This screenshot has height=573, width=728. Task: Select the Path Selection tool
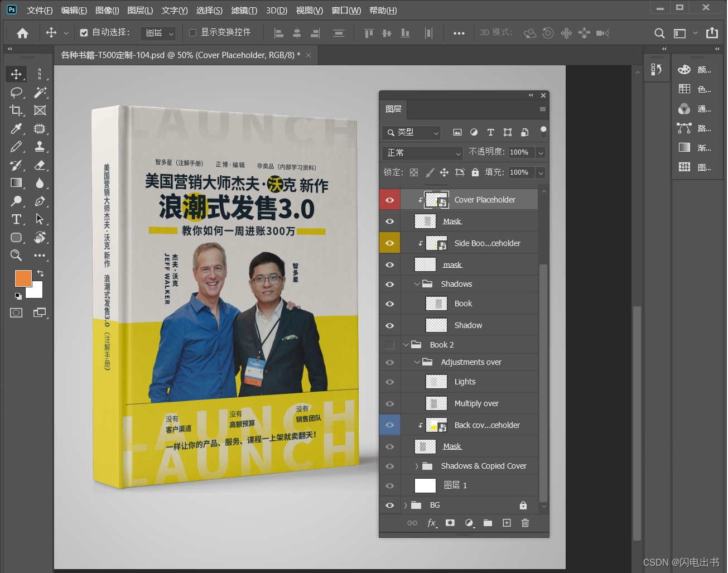pyautogui.click(x=40, y=219)
